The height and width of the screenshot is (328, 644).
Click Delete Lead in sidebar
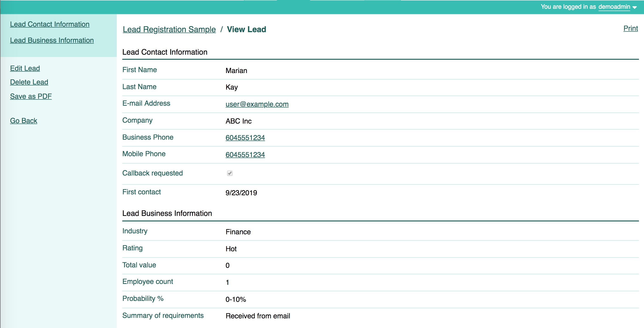(x=29, y=82)
